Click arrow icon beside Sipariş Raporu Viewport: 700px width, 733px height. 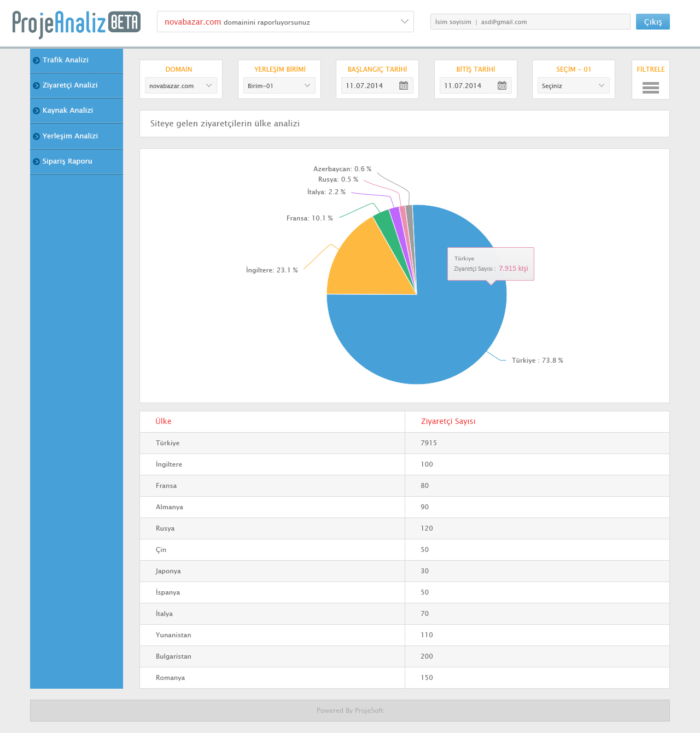tap(36, 161)
